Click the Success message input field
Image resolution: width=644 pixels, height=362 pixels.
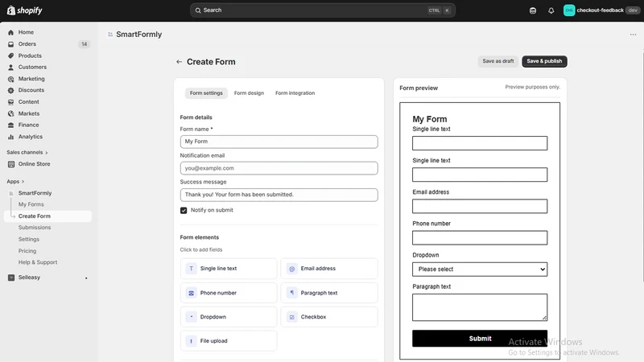pos(279,195)
